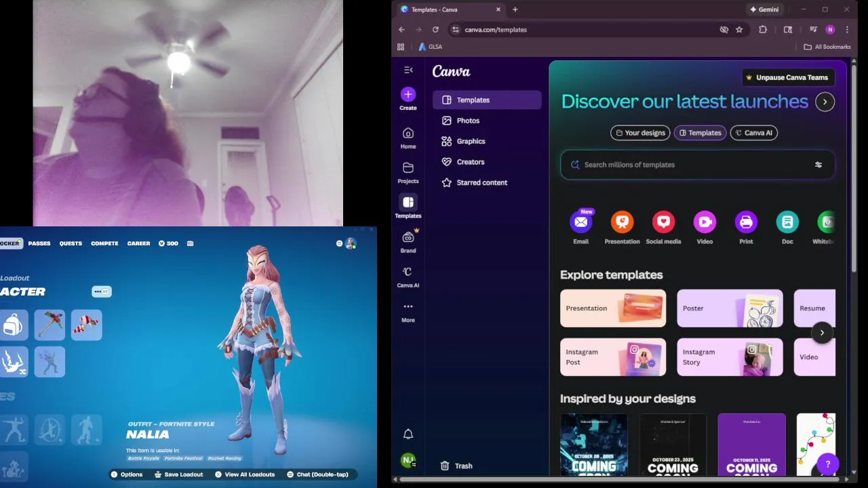Screen dimensions: 868x488
Task: Select Canva AI filter chip
Action: 753,133
